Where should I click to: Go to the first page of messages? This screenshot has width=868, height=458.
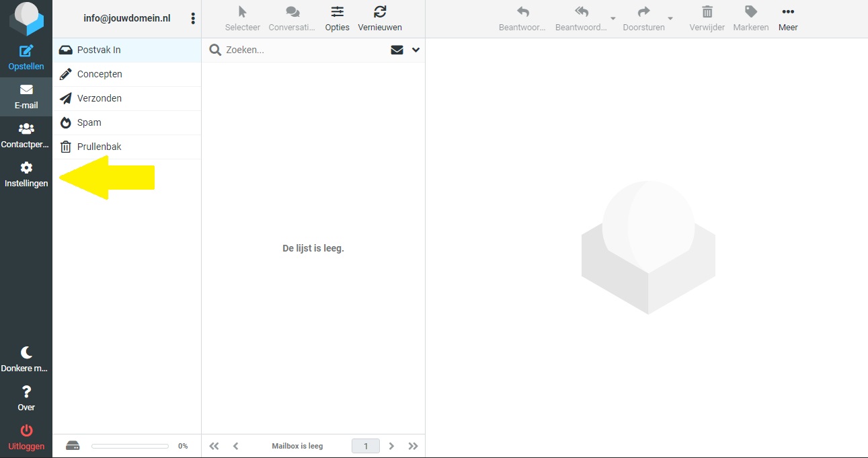tap(214, 446)
